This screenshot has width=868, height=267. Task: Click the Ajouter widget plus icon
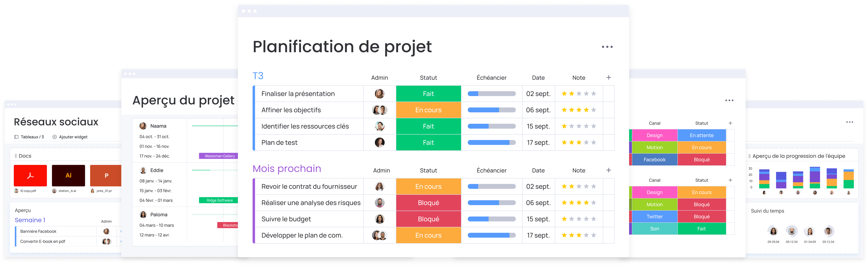coord(55,137)
